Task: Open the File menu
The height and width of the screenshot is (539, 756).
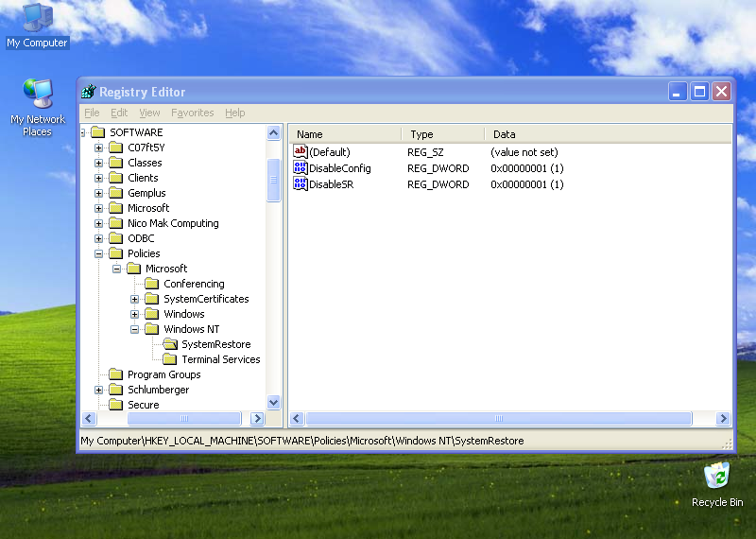Action: [x=92, y=113]
